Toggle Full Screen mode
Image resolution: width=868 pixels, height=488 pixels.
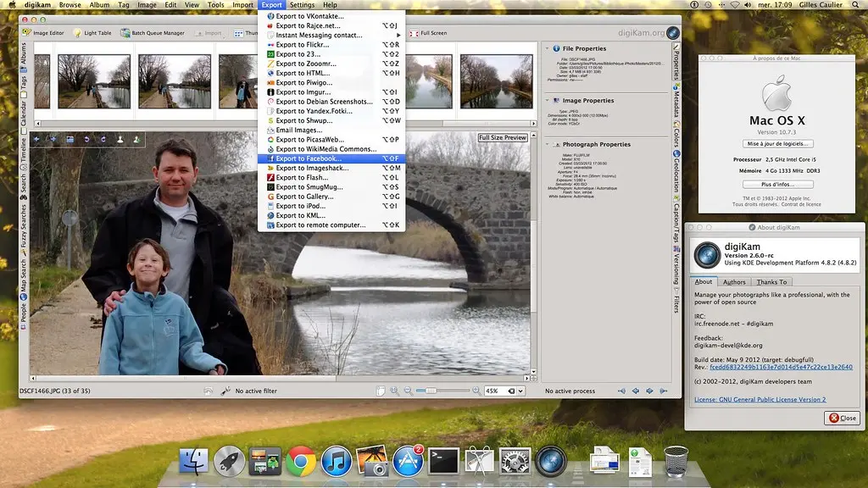(x=432, y=35)
